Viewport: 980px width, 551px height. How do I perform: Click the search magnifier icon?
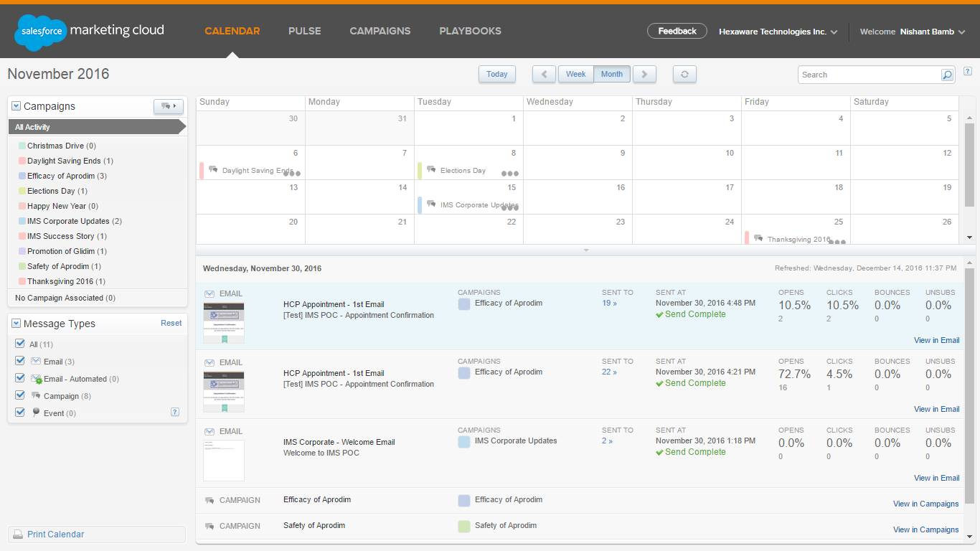pos(947,75)
